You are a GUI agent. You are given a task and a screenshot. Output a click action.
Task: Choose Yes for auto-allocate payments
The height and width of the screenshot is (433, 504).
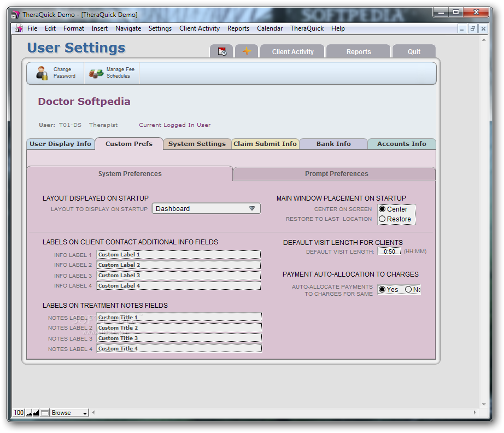click(382, 289)
